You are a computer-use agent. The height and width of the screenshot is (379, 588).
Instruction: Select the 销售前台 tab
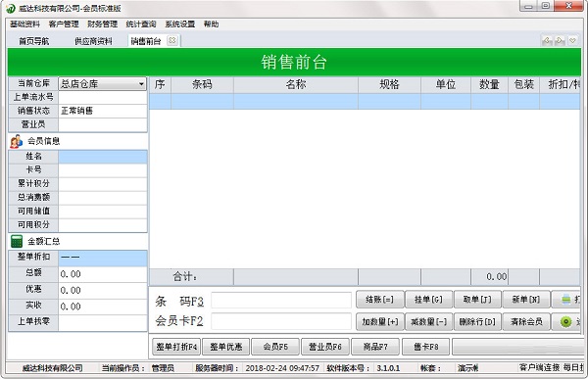(146, 41)
